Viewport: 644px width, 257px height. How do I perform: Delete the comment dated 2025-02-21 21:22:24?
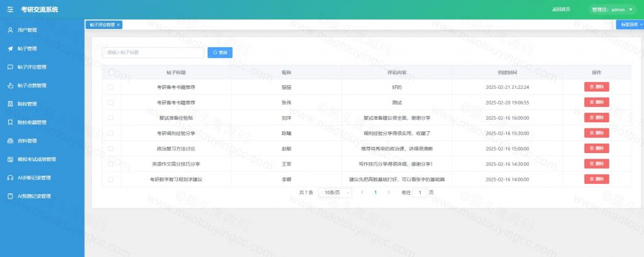coord(596,87)
